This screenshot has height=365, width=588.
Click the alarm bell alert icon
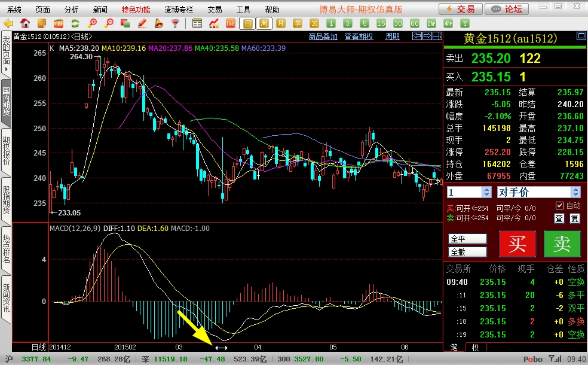159,24
